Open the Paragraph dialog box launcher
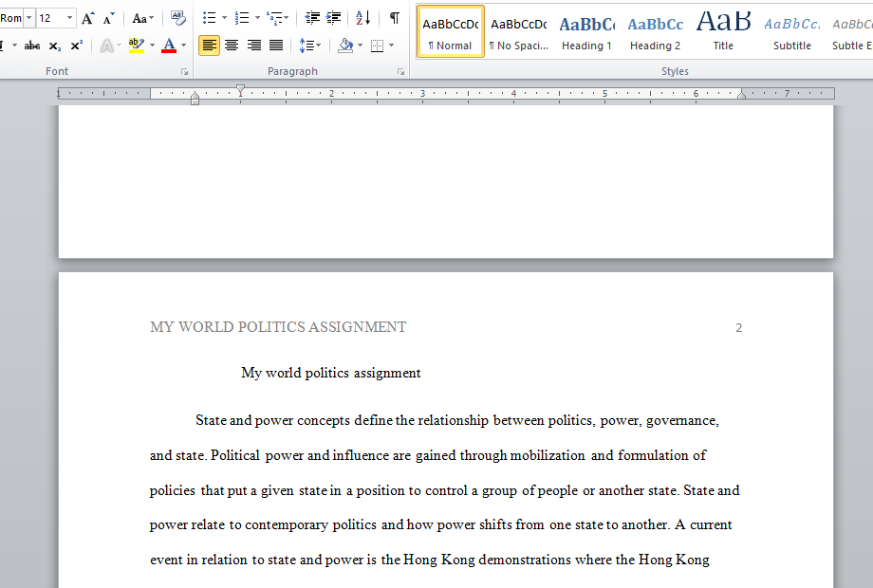This screenshot has height=588, width=873. point(400,72)
